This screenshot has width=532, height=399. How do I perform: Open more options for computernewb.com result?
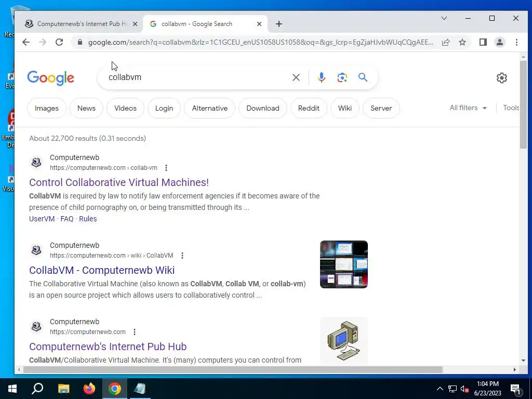coord(135,332)
